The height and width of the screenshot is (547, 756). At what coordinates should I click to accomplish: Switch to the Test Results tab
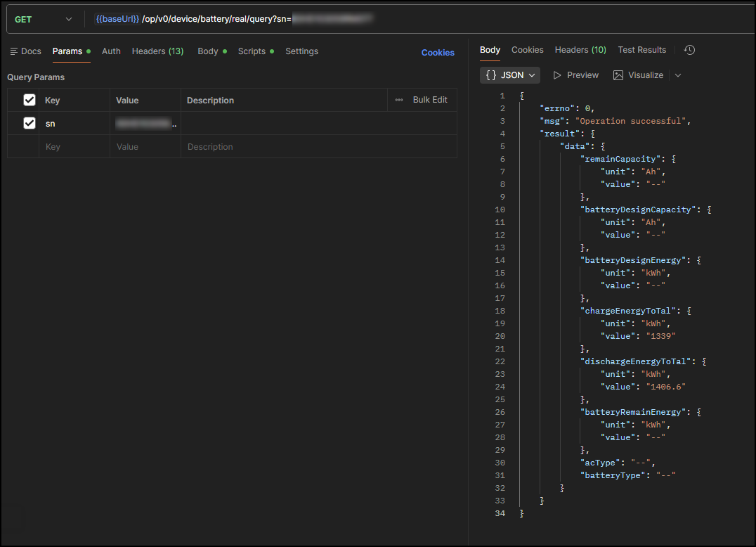(x=641, y=50)
